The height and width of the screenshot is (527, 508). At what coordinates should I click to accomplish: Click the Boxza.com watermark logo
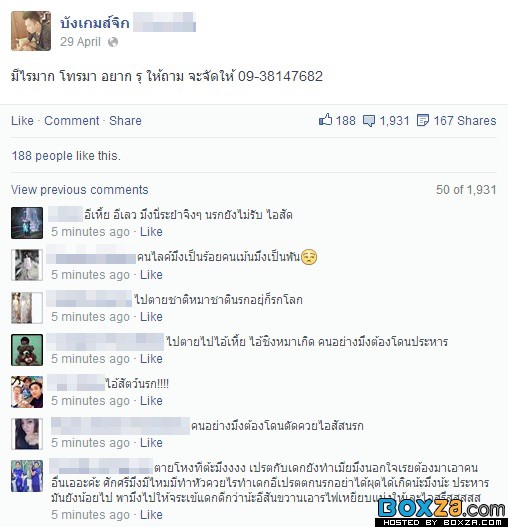tap(441, 511)
